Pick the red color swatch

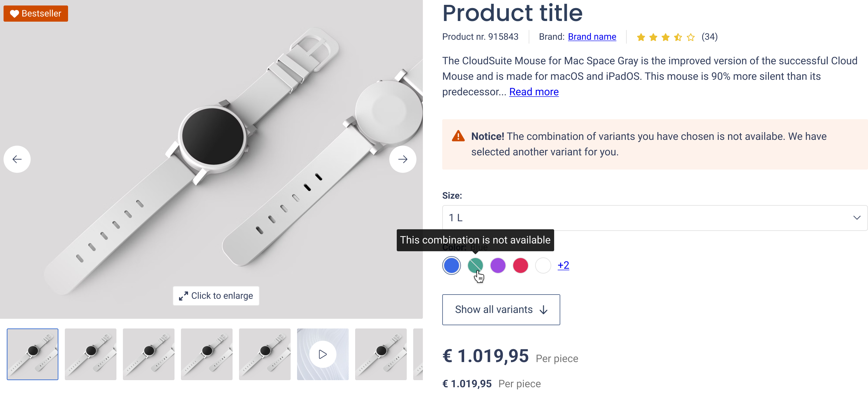520,265
